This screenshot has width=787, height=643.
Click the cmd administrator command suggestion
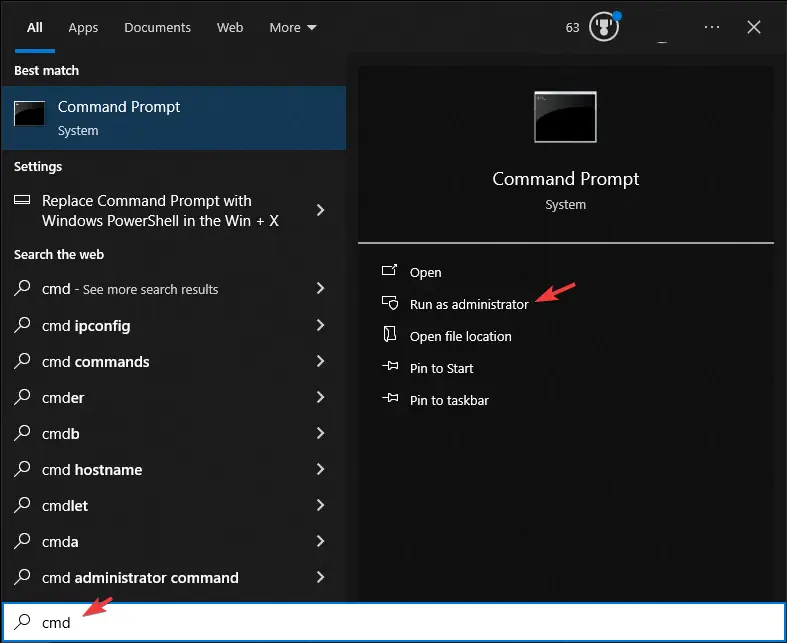coord(174,578)
